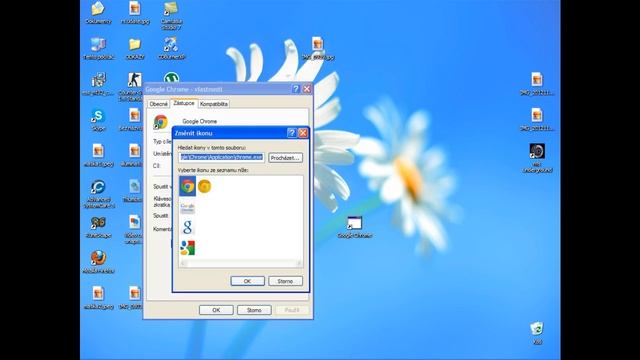Click the icon file path text field
The width and height of the screenshot is (640, 360).
[222, 158]
